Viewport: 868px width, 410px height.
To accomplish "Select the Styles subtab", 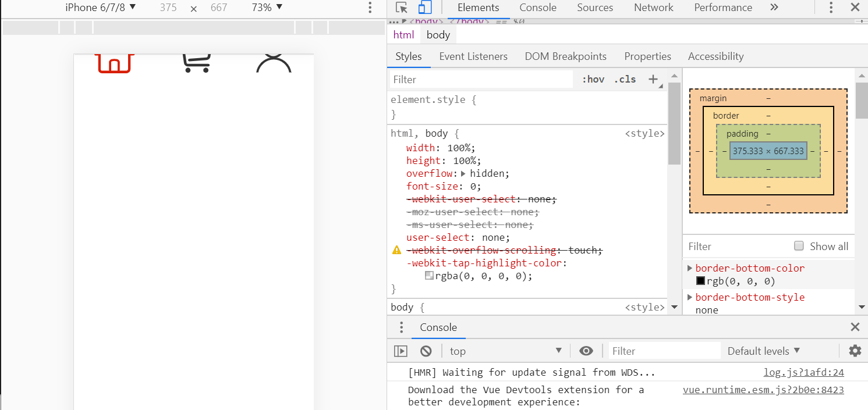I will pyautogui.click(x=409, y=56).
